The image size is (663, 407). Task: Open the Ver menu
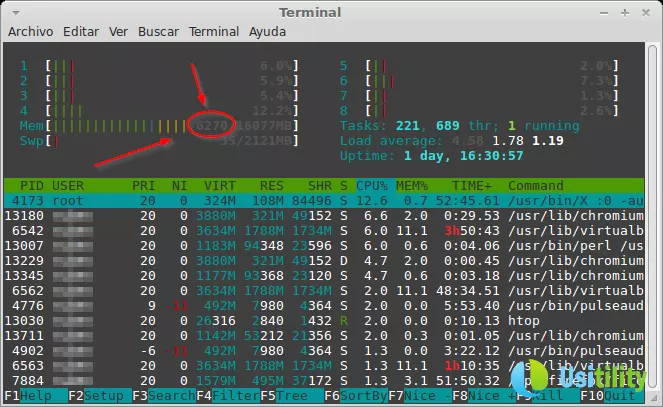(x=118, y=32)
